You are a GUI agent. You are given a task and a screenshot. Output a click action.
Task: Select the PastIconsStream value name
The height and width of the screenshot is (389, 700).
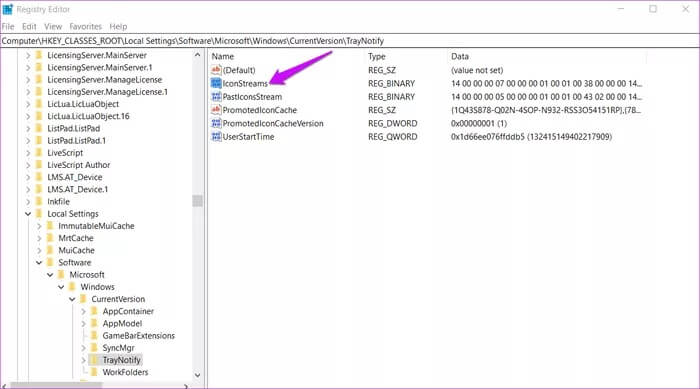pyautogui.click(x=252, y=97)
